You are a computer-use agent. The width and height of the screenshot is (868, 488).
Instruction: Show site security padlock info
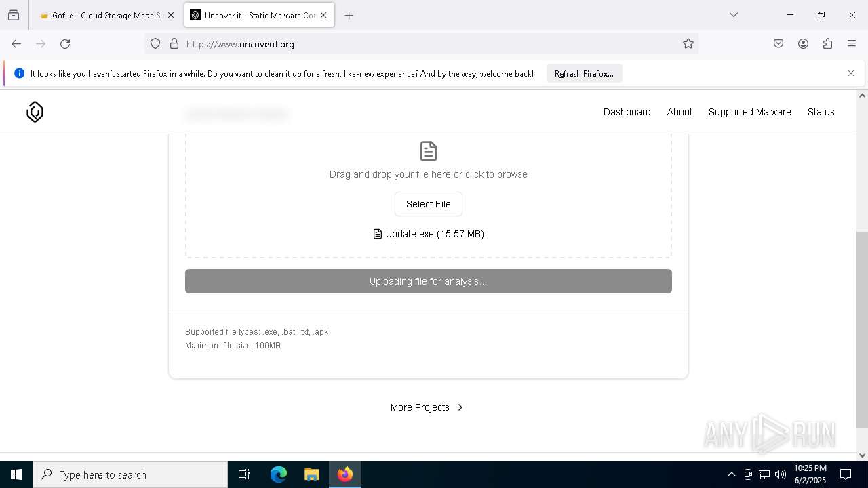[x=174, y=44]
